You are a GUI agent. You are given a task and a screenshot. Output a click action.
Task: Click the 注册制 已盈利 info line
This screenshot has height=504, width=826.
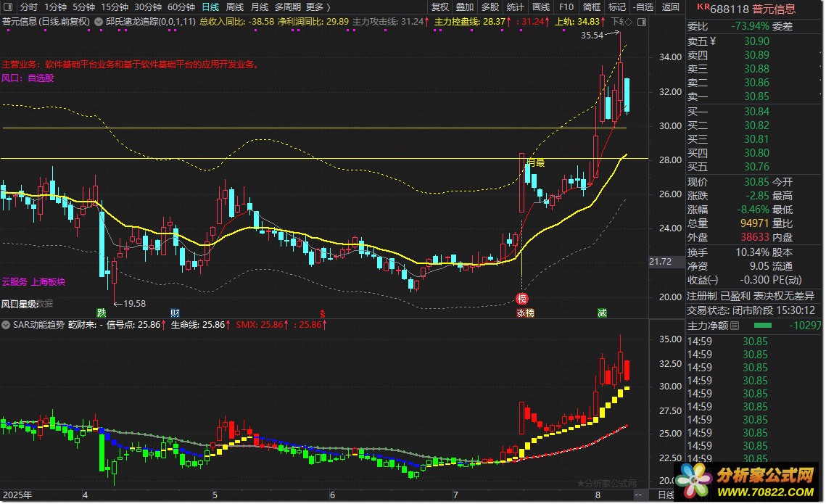(x=751, y=296)
